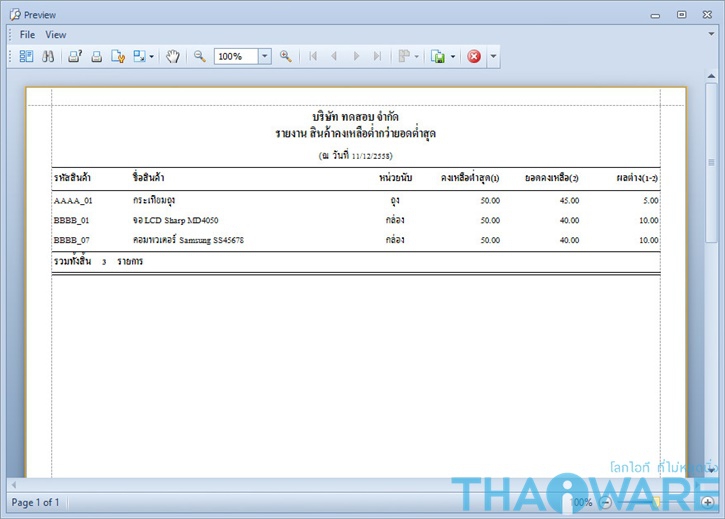Click the zoom in magnifier icon
This screenshot has width=725, height=519.
pos(286,56)
